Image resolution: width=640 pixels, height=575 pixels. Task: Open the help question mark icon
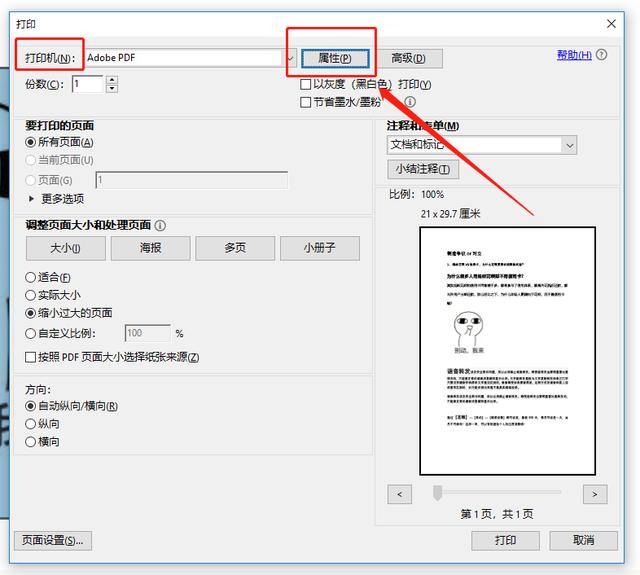(x=601, y=55)
